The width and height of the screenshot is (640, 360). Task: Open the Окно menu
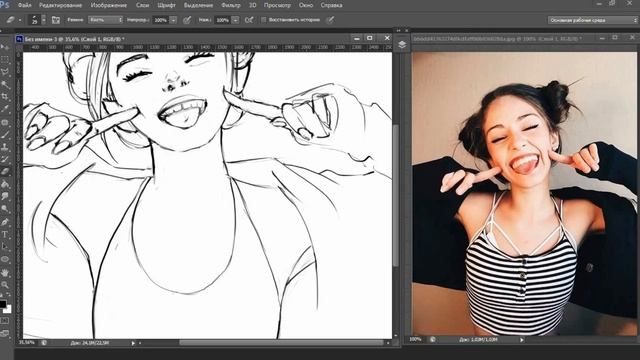pyautogui.click(x=306, y=5)
